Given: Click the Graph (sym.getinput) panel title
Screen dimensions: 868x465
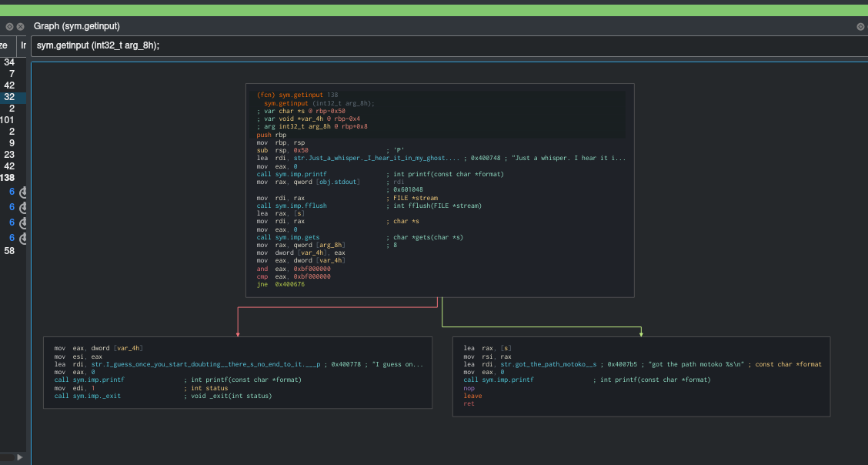Looking at the screenshot, I should tap(77, 27).
